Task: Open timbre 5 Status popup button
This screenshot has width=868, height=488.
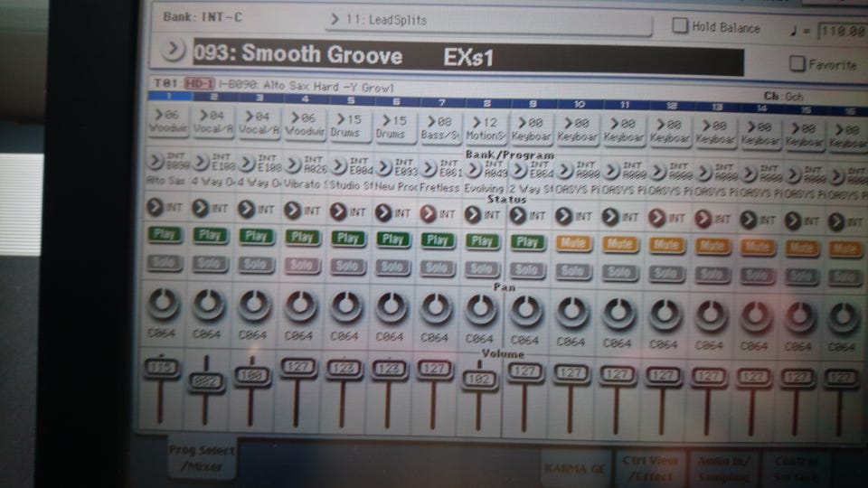Action: (x=337, y=211)
